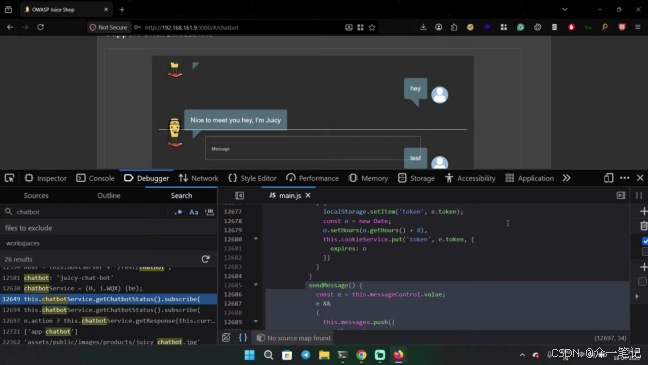Viewport: 648px width, 365px height.
Task: Toggle pretty print braces button
Action: [x=243, y=338]
